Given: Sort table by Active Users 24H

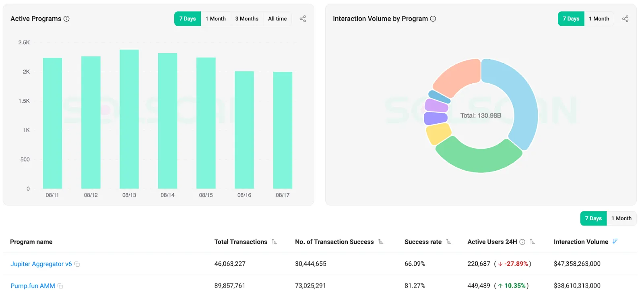Looking at the screenshot, I should pos(532,242).
